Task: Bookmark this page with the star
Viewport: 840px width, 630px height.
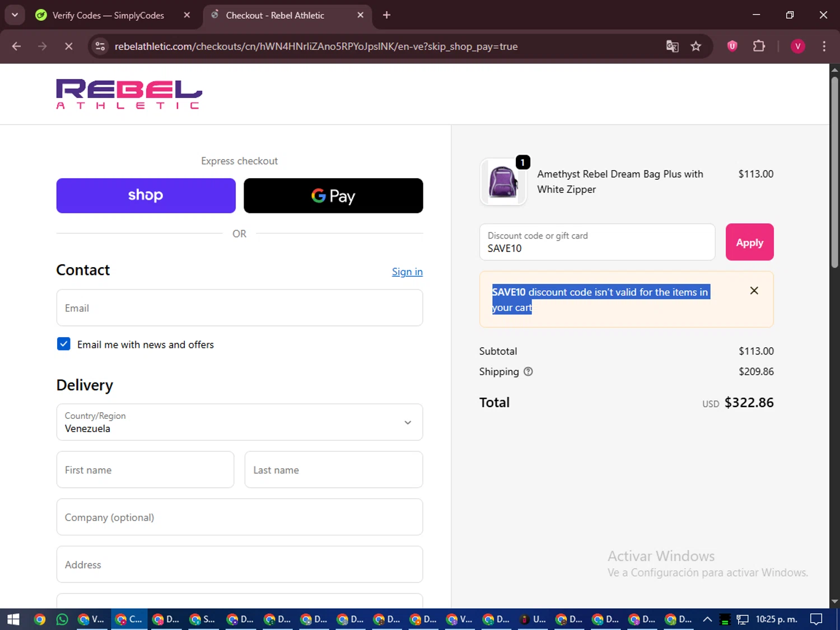Action: tap(696, 46)
